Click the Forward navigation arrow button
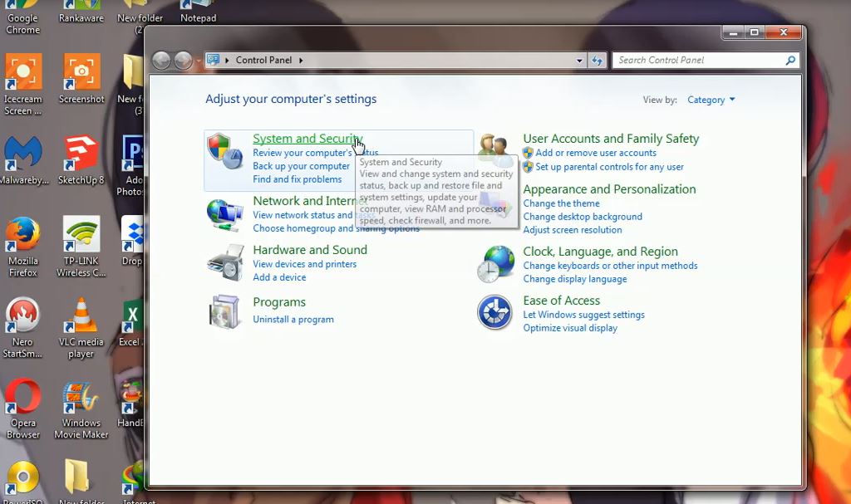 [x=184, y=61]
